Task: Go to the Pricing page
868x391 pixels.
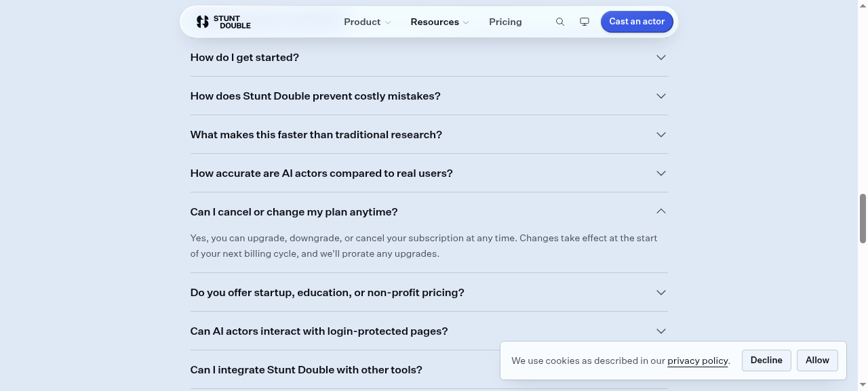Action: click(505, 22)
